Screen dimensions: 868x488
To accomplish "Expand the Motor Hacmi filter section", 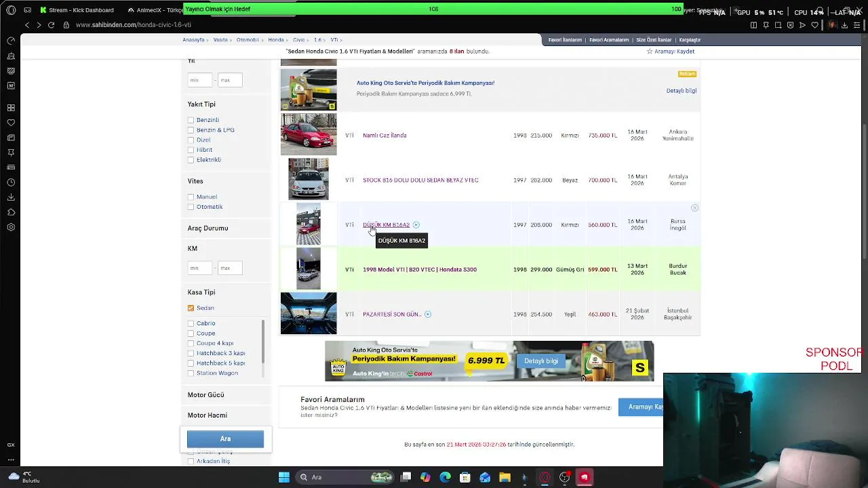I will pyautogui.click(x=207, y=415).
